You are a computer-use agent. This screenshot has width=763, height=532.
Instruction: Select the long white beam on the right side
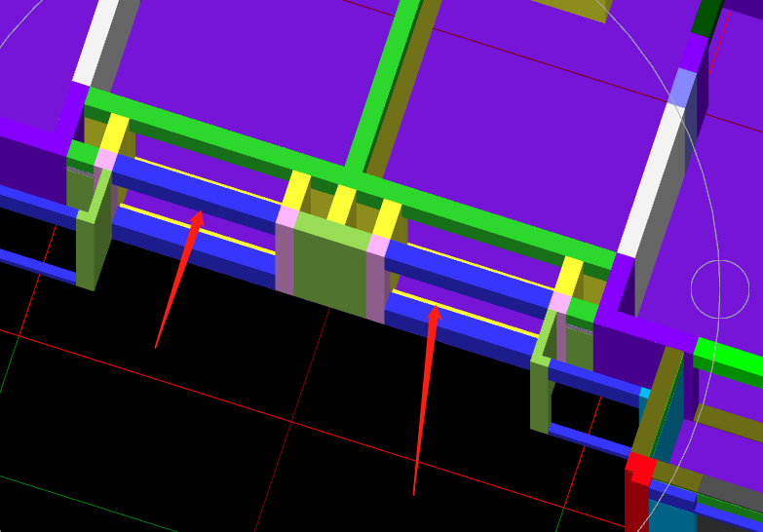tap(652, 180)
